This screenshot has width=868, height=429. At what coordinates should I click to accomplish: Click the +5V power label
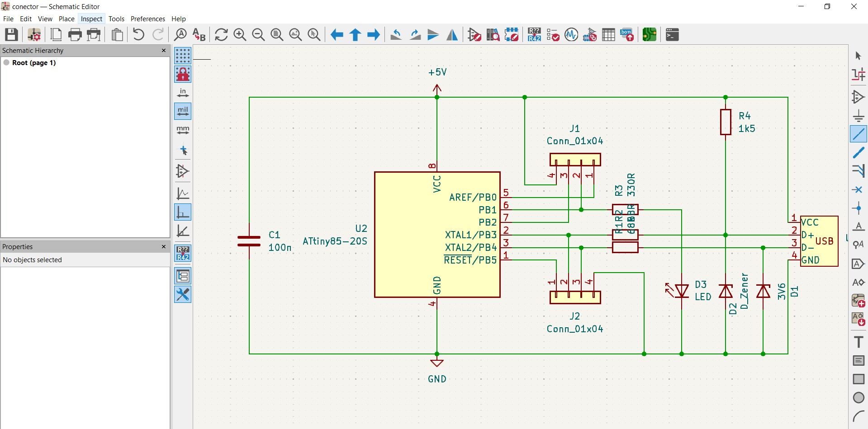coord(437,72)
